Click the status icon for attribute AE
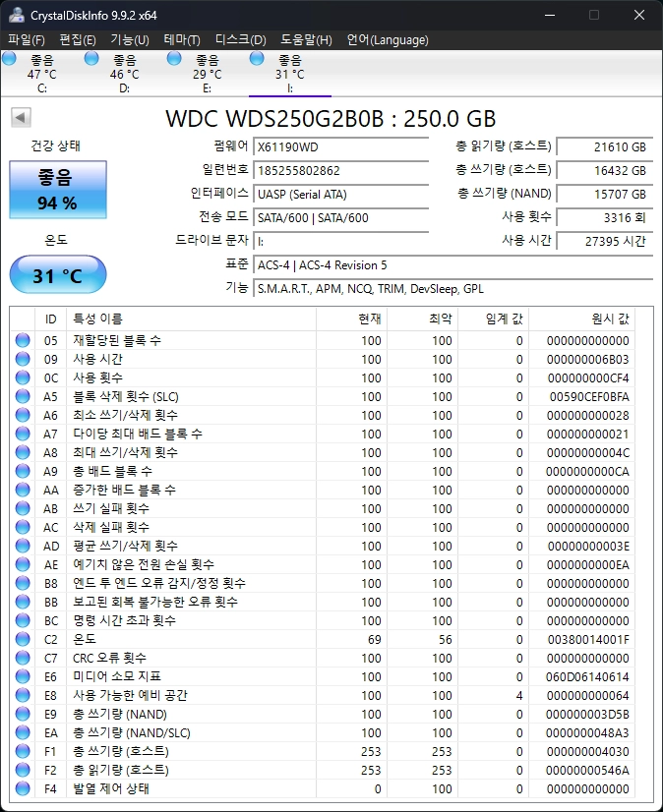663x812 pixels. (x=23, y=564)
